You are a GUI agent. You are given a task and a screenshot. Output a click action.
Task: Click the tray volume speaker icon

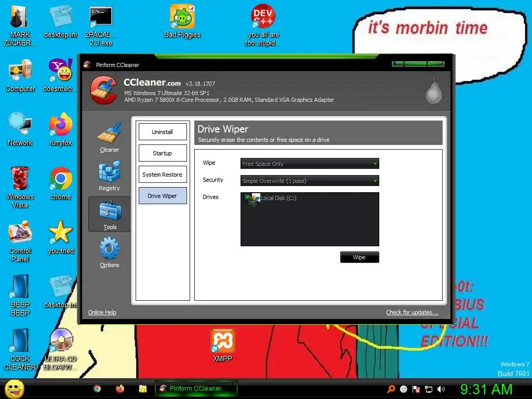(441, 389)
